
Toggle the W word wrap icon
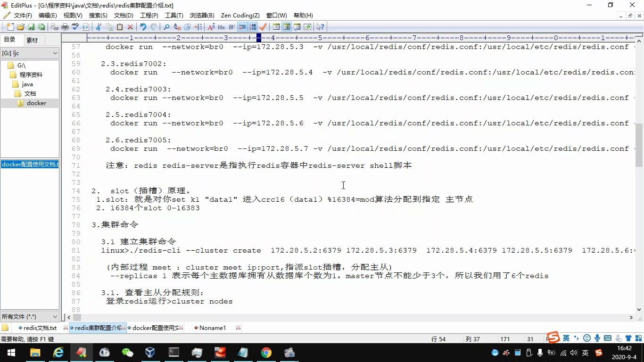(x=231, y=27)
